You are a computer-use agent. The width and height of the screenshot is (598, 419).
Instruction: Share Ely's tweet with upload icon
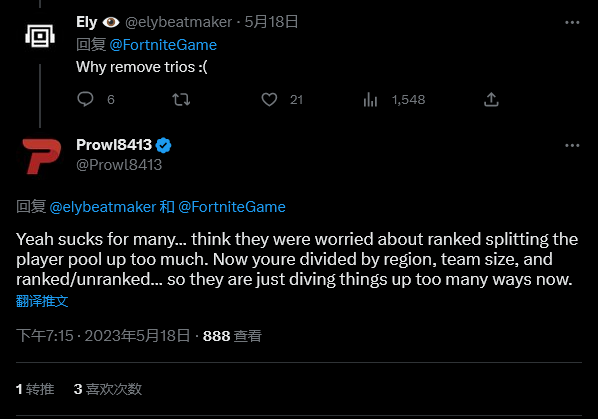pos(491,100)
